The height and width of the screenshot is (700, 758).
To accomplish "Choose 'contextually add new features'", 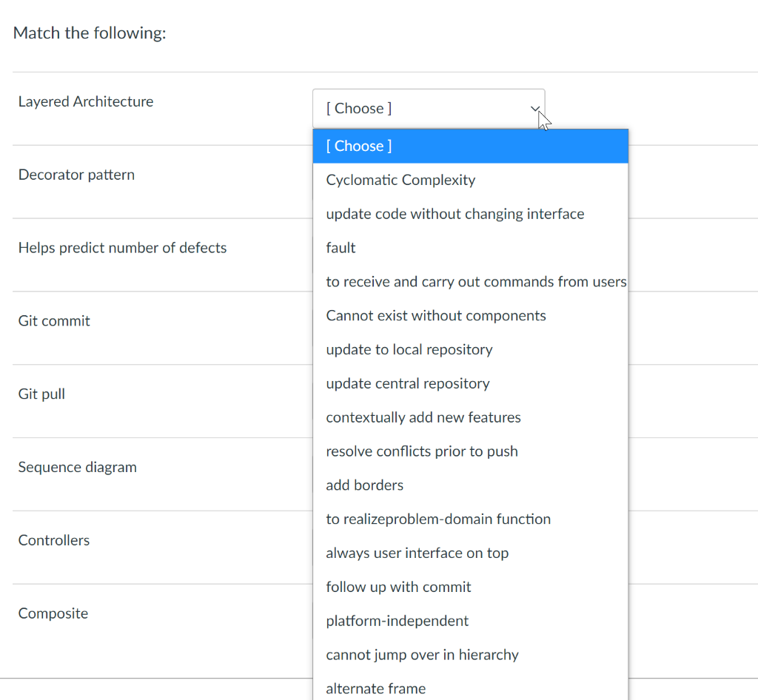I will (423, 417).
